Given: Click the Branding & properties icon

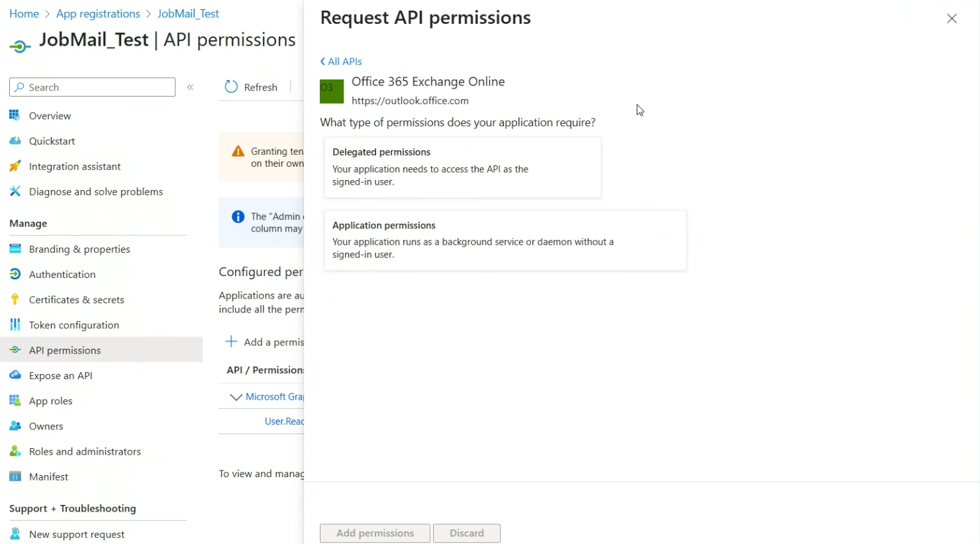Looking at the screenshot, I should (15, 249).
